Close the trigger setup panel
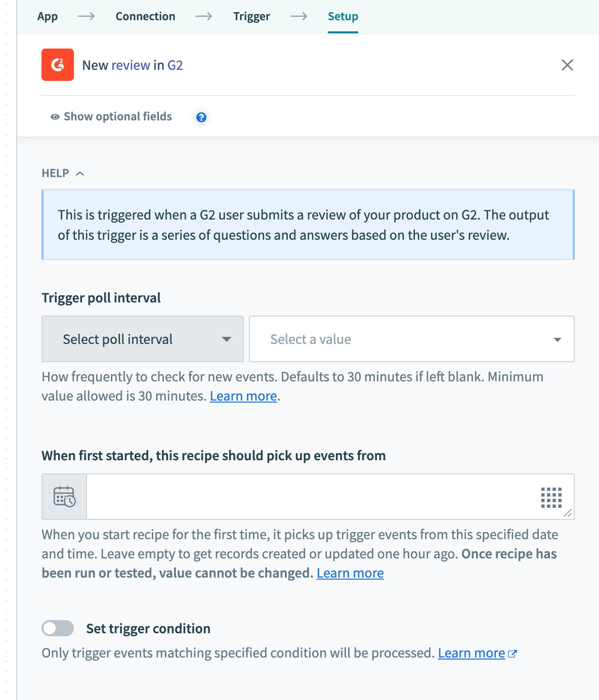The width and height of the screenshot is (599, 700). click(567, 65)
